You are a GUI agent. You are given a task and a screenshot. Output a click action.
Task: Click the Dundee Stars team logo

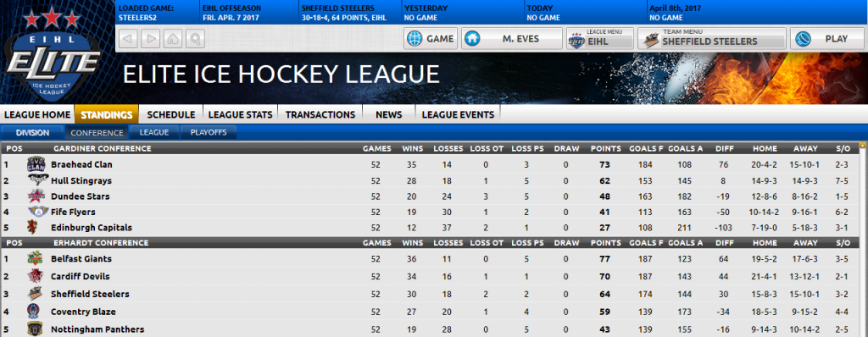click(x=36, y=196)
